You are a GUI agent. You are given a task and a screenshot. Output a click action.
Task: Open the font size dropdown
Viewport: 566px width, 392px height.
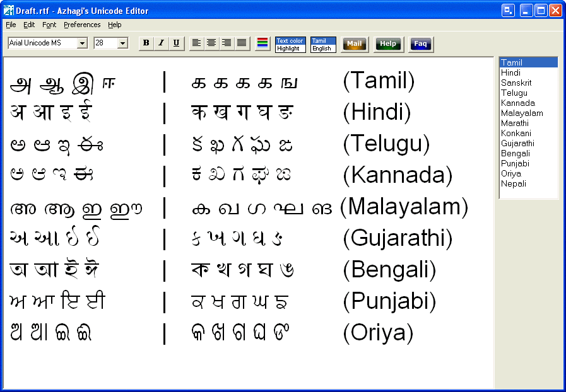124,42
